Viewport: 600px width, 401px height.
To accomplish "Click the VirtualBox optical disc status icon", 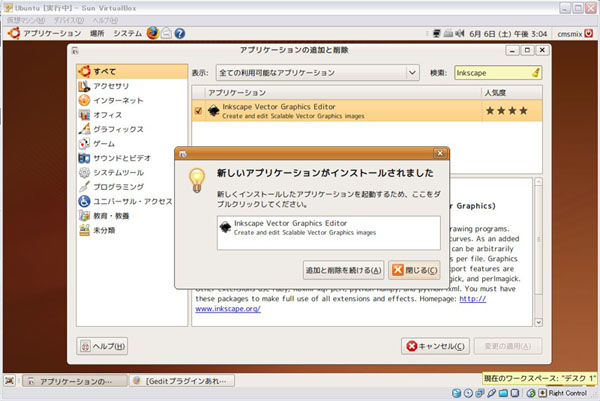I will (468, 393).
